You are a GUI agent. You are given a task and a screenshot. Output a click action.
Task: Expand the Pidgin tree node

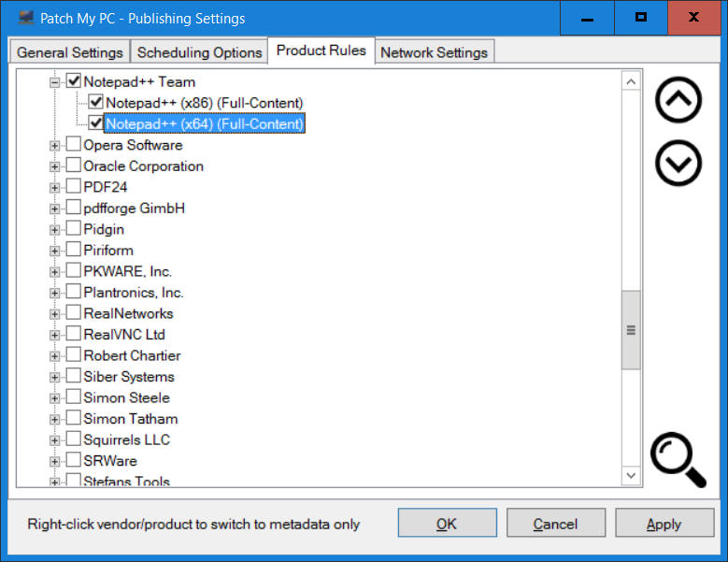coord(55,230)
